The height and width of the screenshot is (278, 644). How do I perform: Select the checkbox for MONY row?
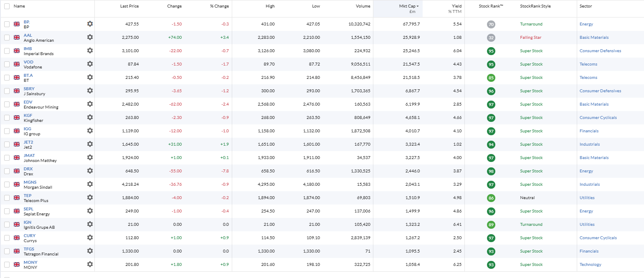(x=7, y=265)
